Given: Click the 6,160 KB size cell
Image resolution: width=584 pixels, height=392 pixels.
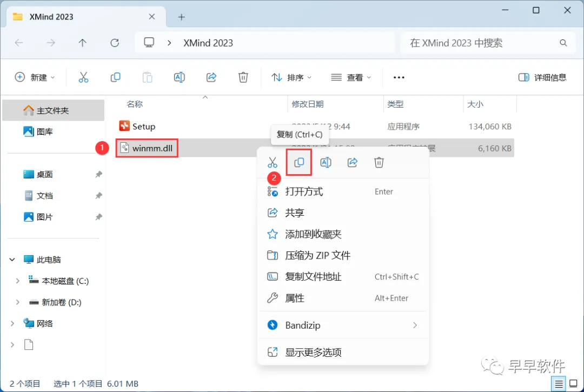Looking at the screenshot, I should [x=495, y=148].
